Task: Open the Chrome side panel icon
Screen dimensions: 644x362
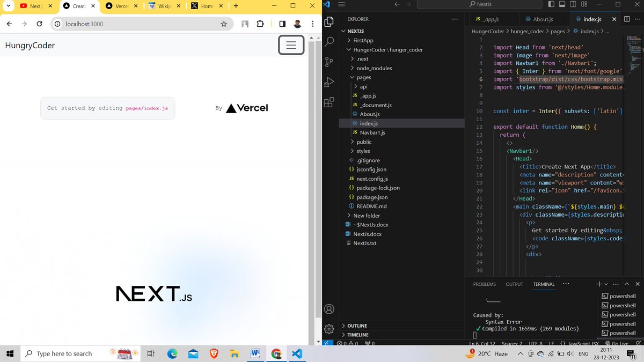Action: (x=282, y=24)
